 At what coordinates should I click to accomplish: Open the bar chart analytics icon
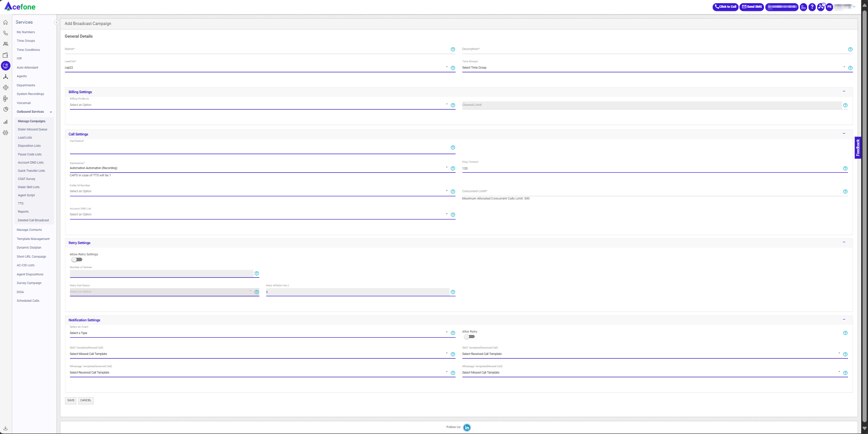(5, 122)
